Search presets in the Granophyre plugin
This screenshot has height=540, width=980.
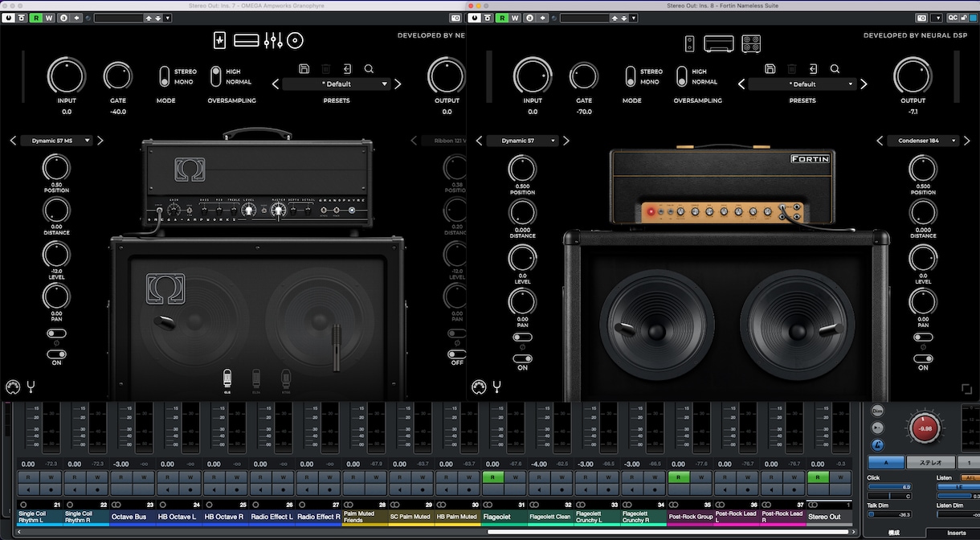(x=369, y=69)
